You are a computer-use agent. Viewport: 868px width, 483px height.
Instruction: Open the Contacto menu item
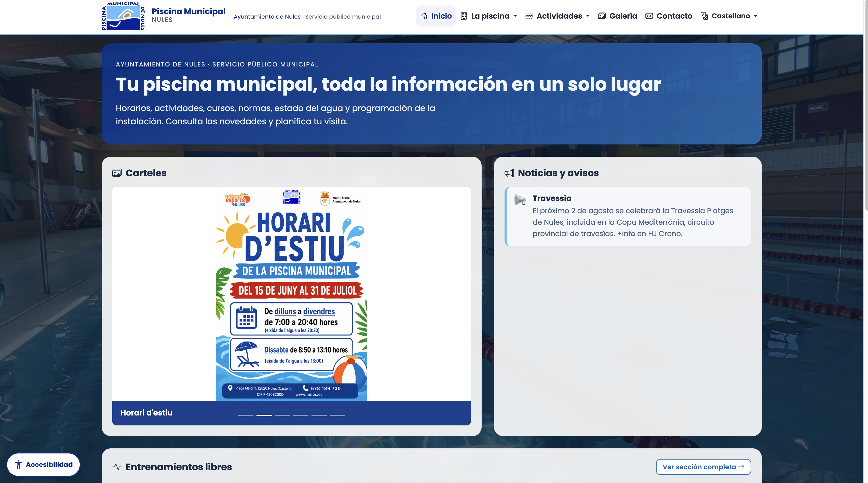point(669,16)
